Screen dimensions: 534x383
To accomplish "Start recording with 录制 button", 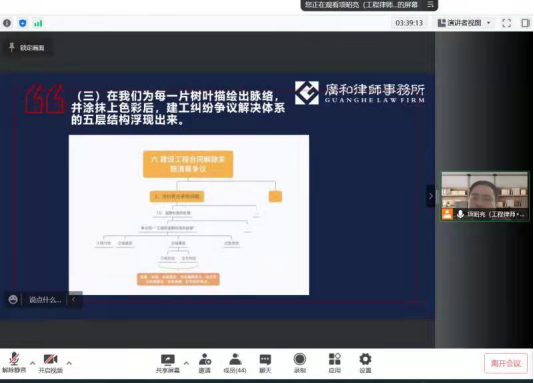I will (x=300, y=363).
